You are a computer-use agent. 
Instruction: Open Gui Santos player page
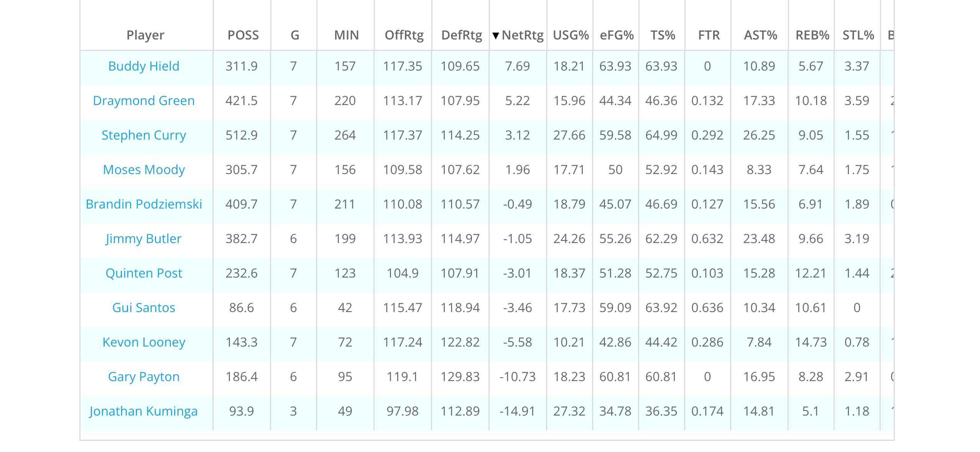144,308
